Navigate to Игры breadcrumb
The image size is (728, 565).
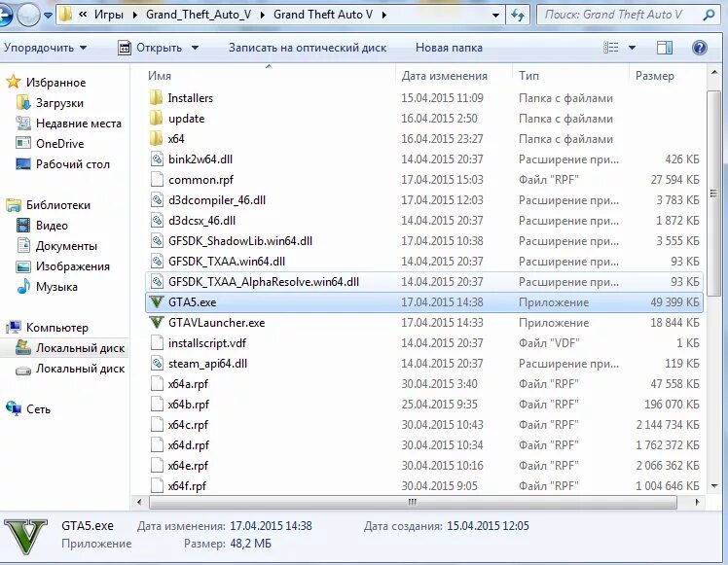pyautogui.click(x=109, y=15)
